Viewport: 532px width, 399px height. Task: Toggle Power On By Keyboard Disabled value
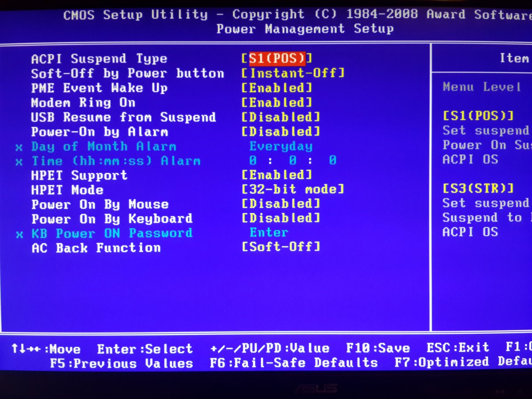[281, 218]
